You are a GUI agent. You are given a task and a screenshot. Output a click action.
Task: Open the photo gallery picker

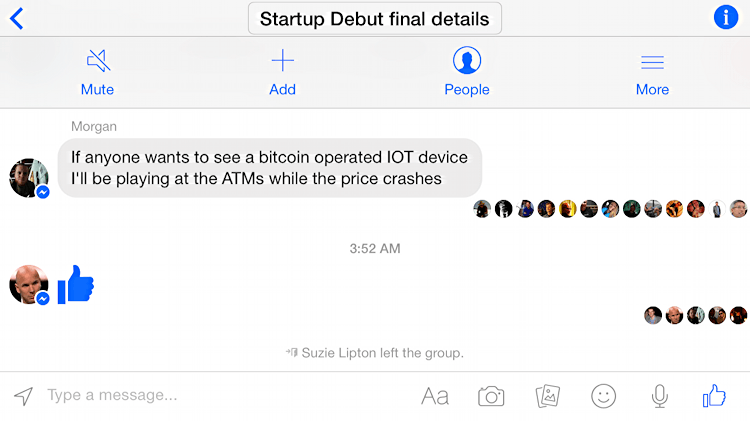[548, 396]
